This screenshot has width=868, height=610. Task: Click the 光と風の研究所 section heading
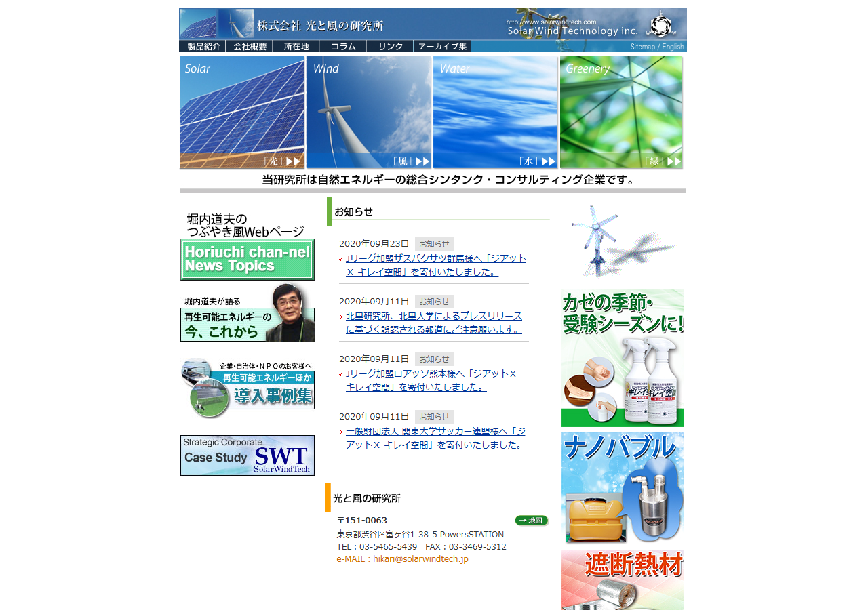pyautogui.click(x=367, y=498)
